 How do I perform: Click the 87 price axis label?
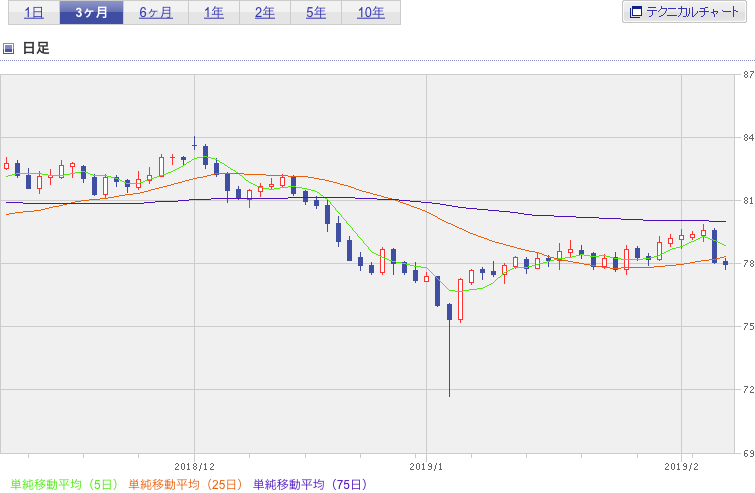[748, 75]
